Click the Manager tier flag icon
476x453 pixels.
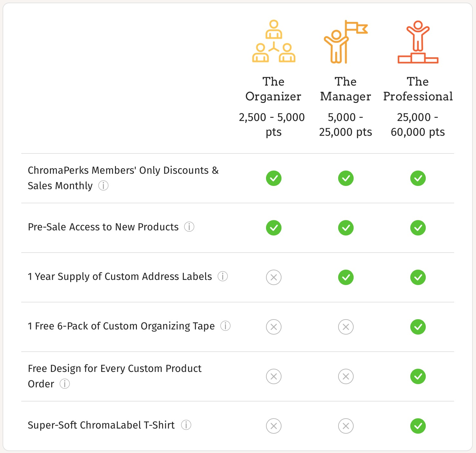click(346, 42)
